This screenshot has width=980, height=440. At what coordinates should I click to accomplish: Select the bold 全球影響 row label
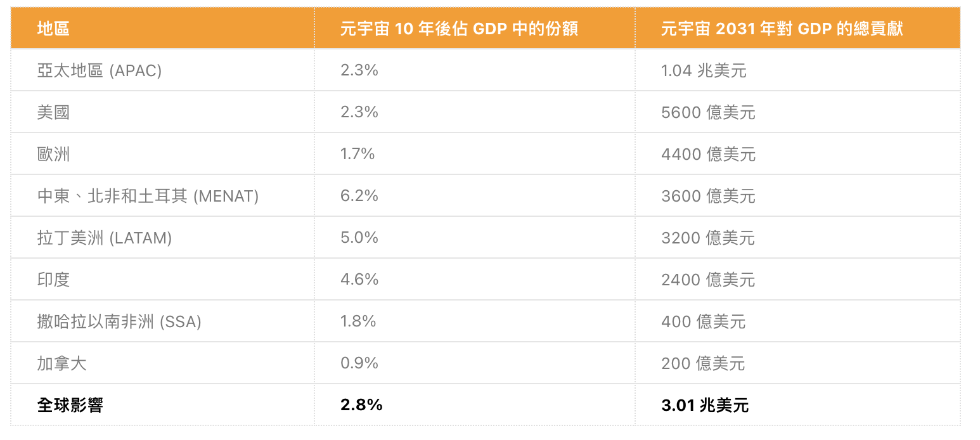pyautogui.click(x=70, y=405)
